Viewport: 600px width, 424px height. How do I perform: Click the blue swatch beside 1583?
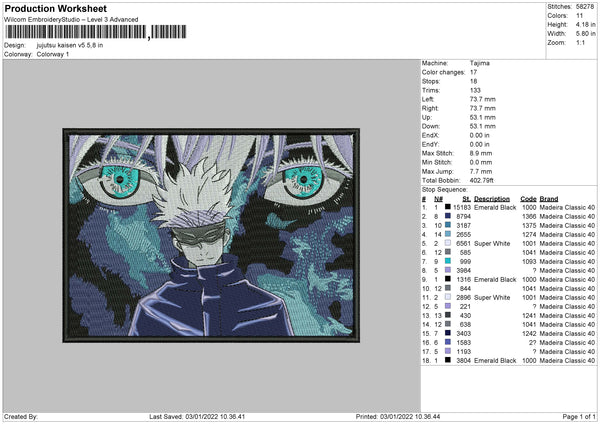coord(448,342)
